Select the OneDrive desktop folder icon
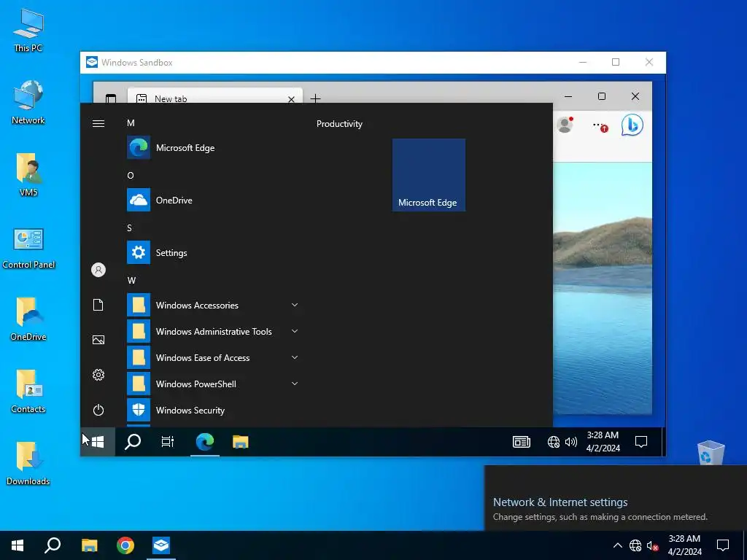Screen dimensions: 747x560 28,319
